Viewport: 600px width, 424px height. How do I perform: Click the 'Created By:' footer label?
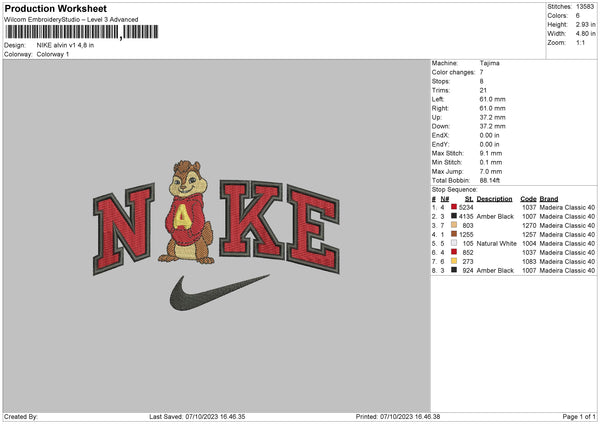tap(21, 417)
